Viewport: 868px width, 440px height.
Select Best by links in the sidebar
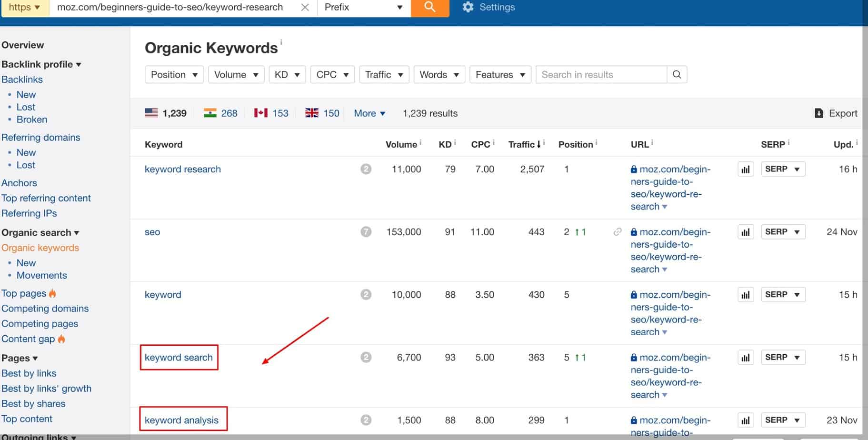click(x=29, y=373)
